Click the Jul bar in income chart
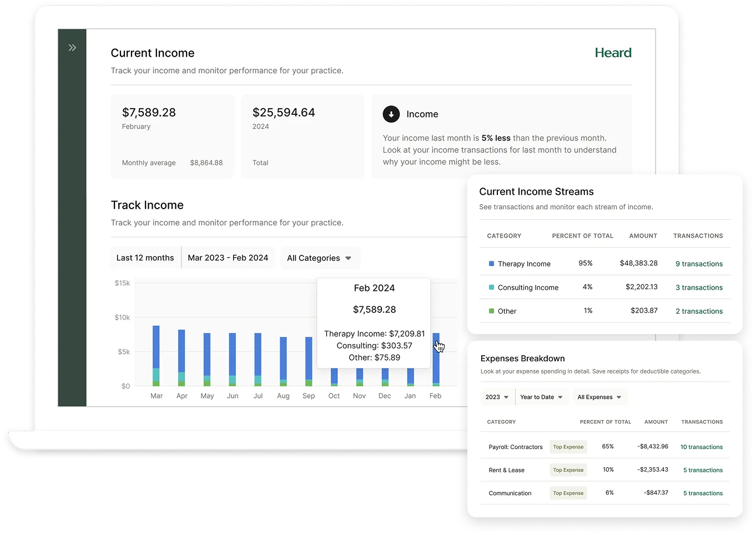 pyautogui.click(x=258, y=360)
